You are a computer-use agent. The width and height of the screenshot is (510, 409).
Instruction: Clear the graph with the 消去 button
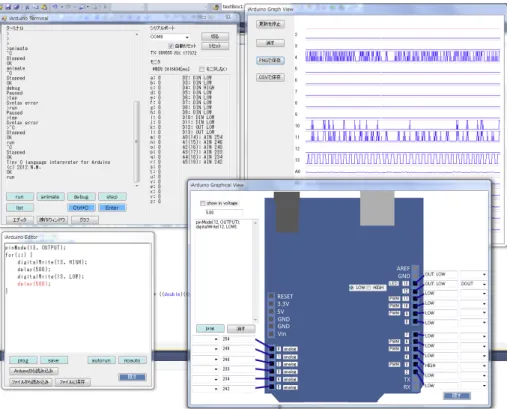coord(270,43)
